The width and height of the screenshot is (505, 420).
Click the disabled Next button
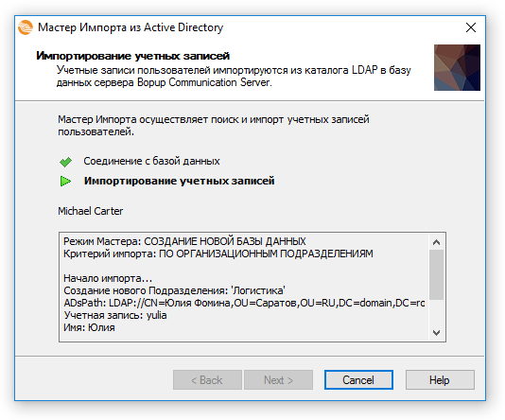278,380
